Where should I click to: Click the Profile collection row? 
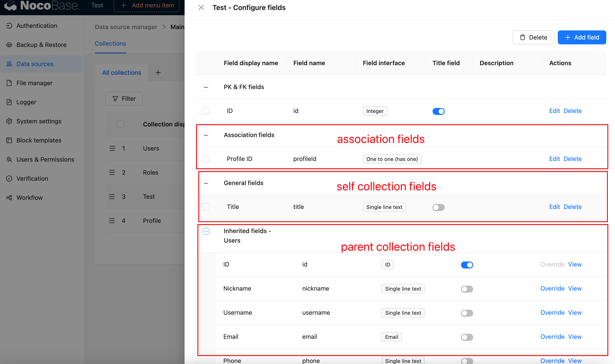tap(145, 221)
